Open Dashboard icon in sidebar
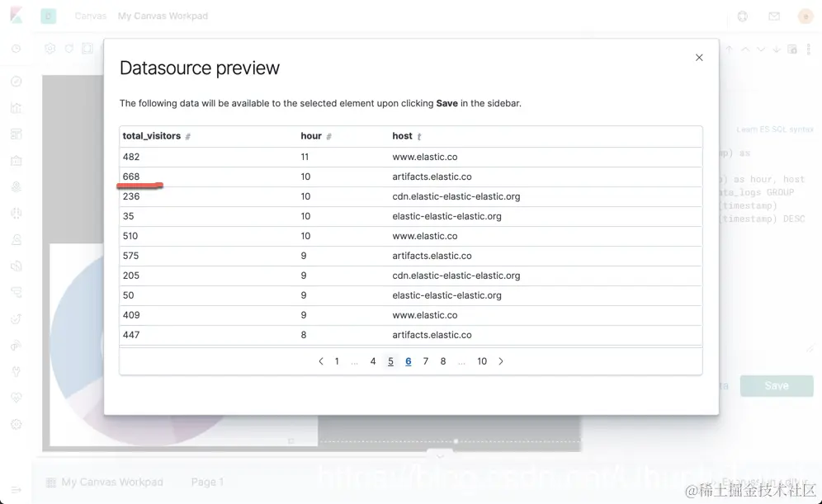Image resolution: width=822 pixels, height=504 pixels. tap(17, 134)
